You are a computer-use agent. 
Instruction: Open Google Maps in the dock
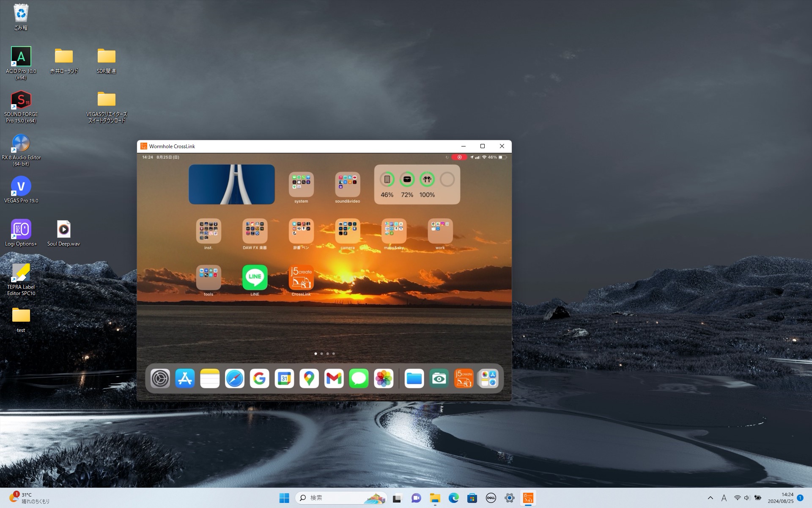tap(309, 378)
